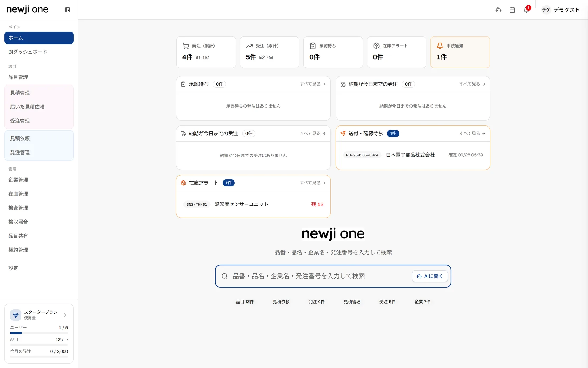Open notifications bell with red badge
Image resolution: width=588 pixels, height=368 pixels.
tap(526, 9)
